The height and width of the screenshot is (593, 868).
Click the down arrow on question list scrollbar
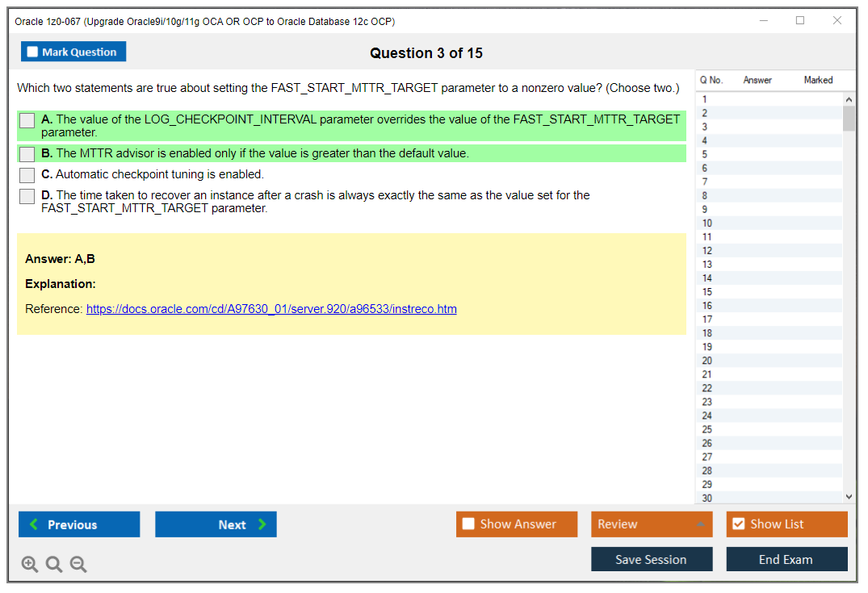point(848,496)
